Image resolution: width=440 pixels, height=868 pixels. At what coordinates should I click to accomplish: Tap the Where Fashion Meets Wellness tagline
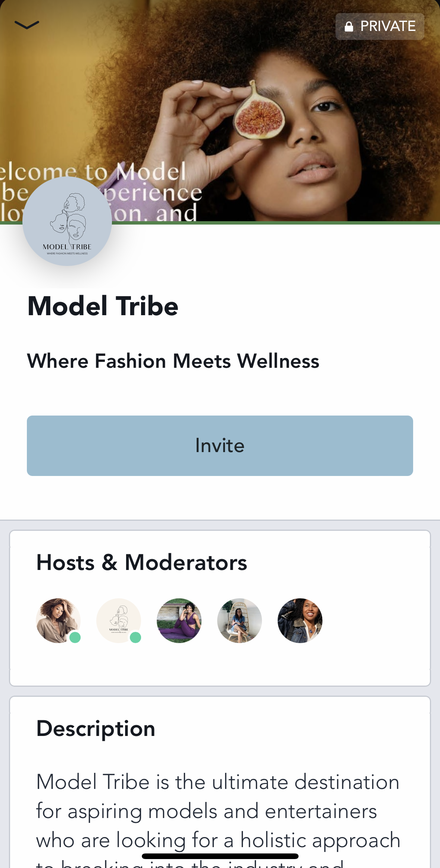(173, 361)
